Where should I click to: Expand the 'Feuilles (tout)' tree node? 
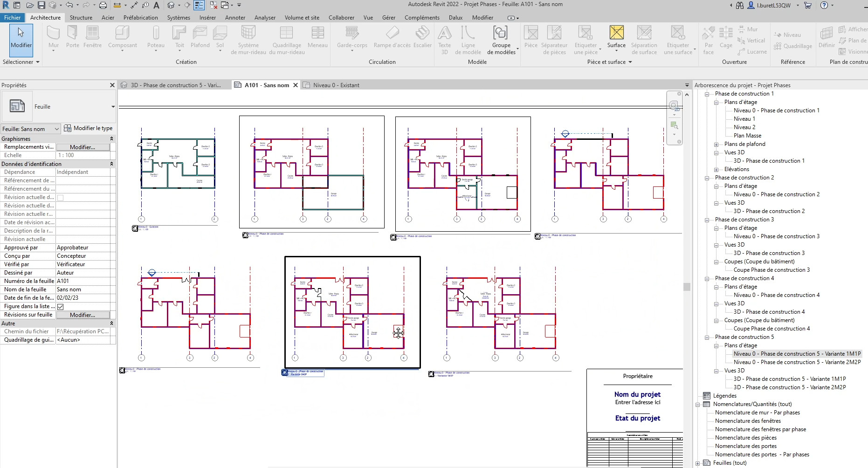(698, 463)
